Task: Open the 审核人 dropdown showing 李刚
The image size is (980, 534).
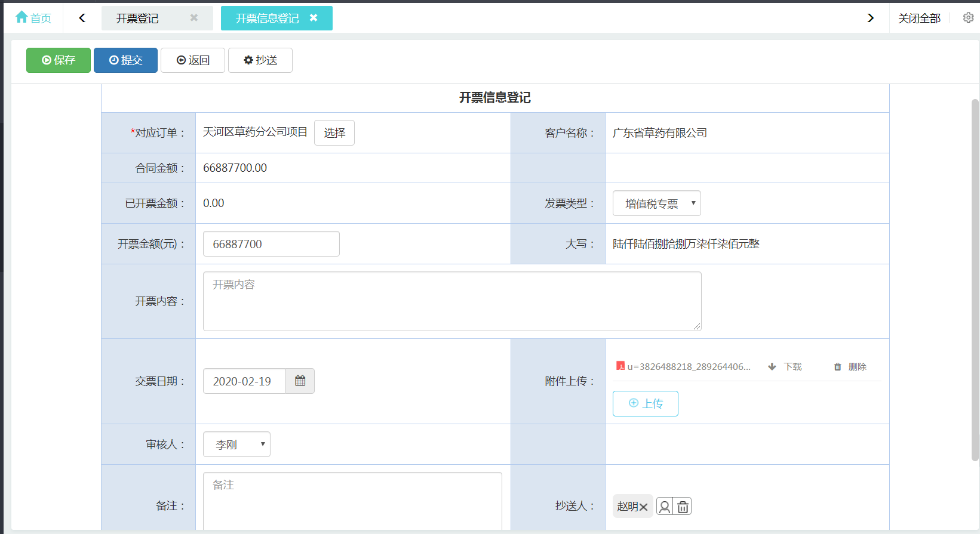Action: click(x=236, y=445)
